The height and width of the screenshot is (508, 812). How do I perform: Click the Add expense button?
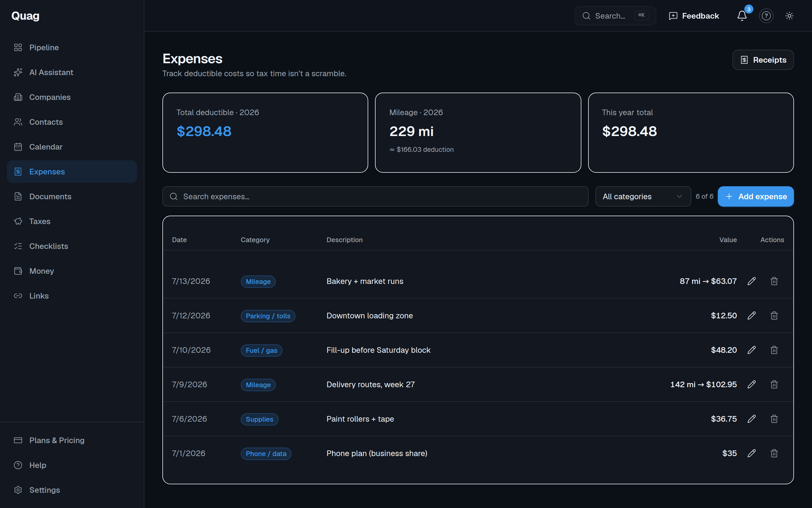pyautogui.click(x=756, y=196)
